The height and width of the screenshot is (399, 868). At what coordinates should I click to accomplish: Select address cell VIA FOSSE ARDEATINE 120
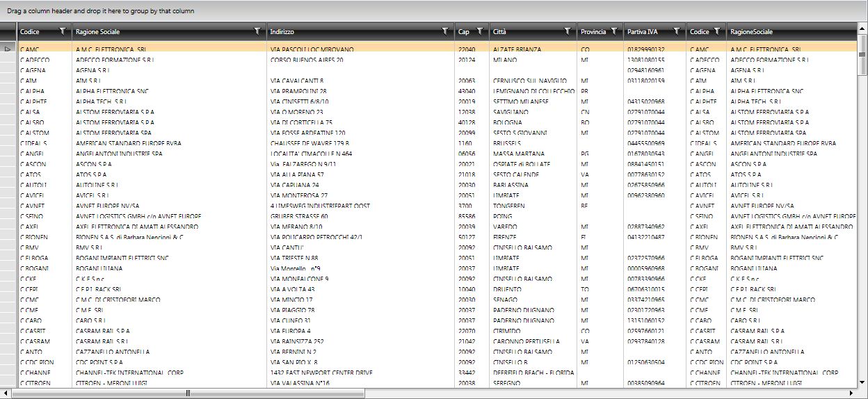361,133
